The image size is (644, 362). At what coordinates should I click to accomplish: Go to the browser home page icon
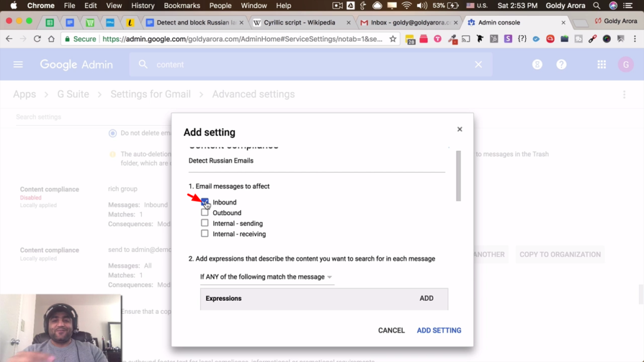point(51,39)
